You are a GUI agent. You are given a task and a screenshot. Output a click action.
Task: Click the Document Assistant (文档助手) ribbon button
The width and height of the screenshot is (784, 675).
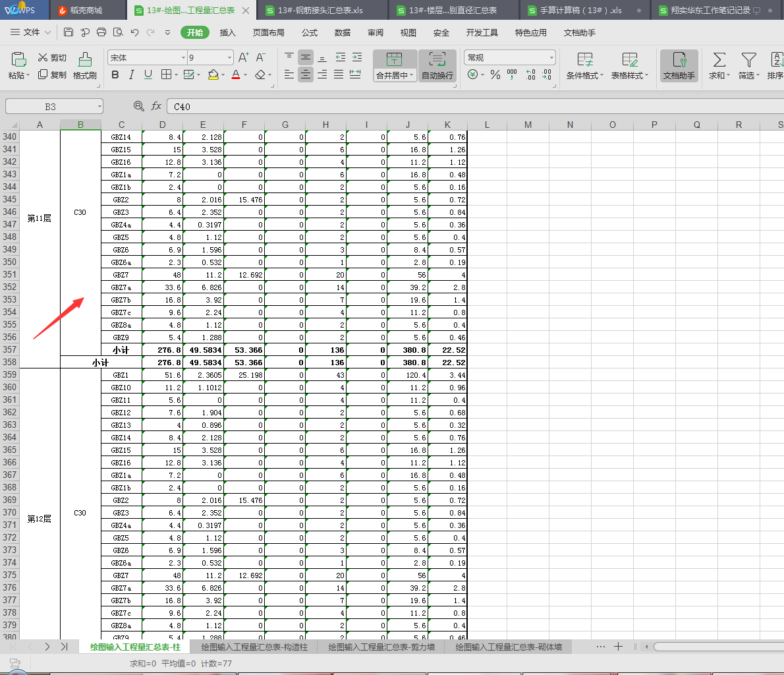click(679, 66)
